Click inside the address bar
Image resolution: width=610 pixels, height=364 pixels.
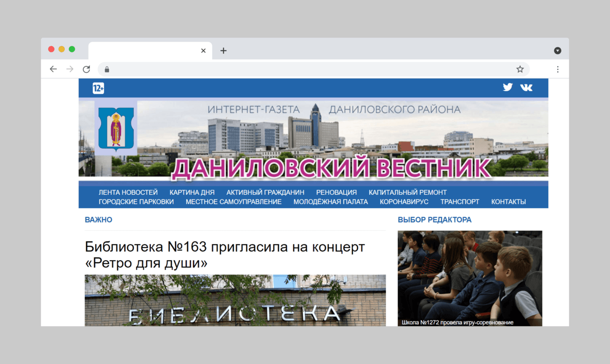[273, 69]
